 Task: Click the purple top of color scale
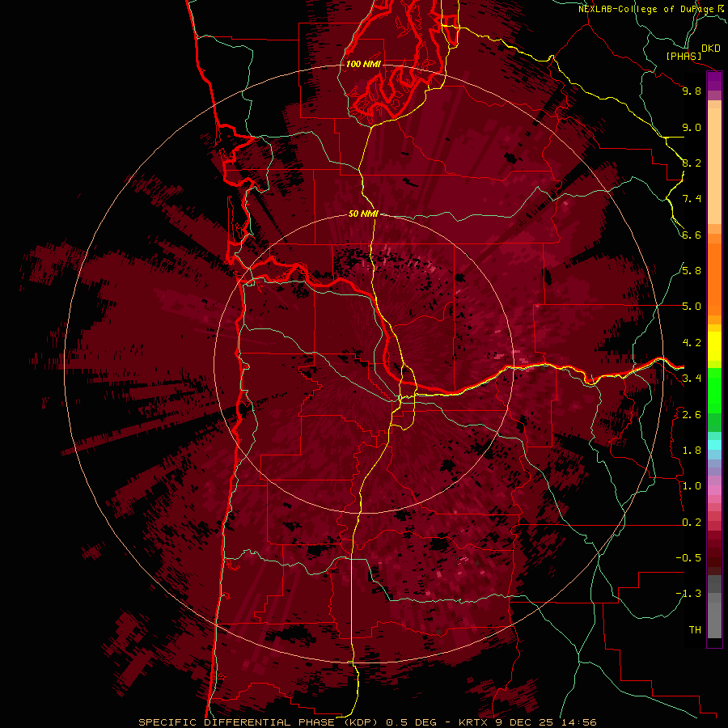(714, 81)
